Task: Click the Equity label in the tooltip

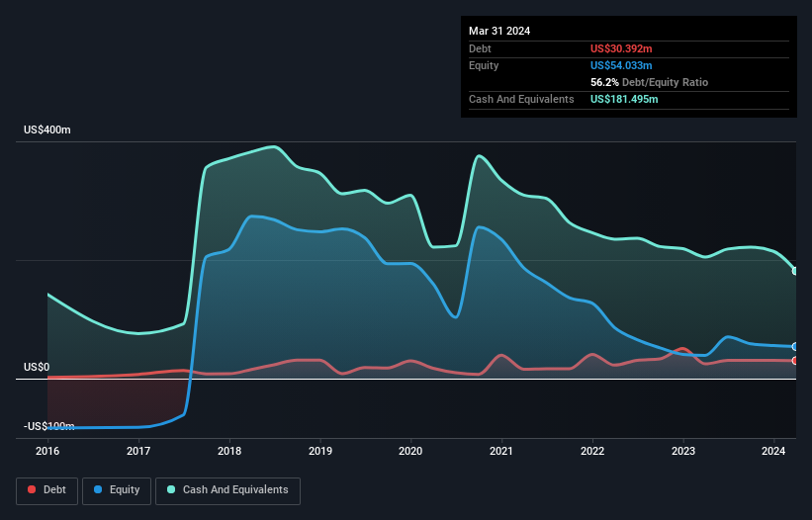Action: coord(484,65)
